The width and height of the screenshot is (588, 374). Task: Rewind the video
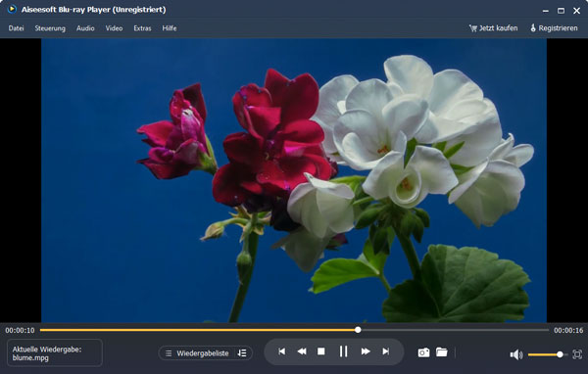(302, 351)
